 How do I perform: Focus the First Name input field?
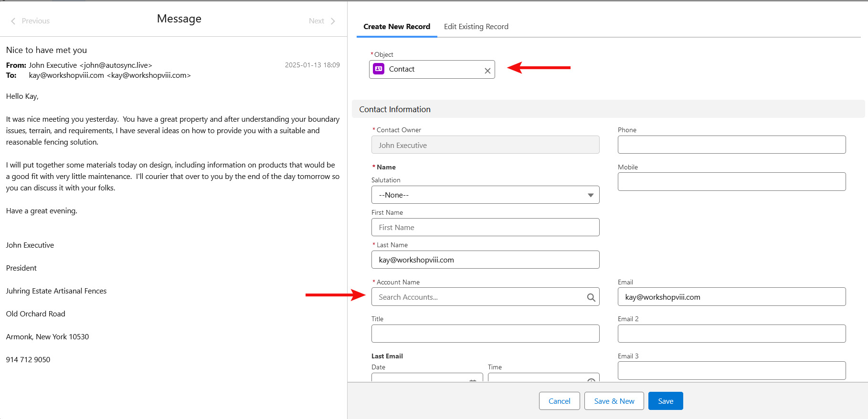pos(485,228)
